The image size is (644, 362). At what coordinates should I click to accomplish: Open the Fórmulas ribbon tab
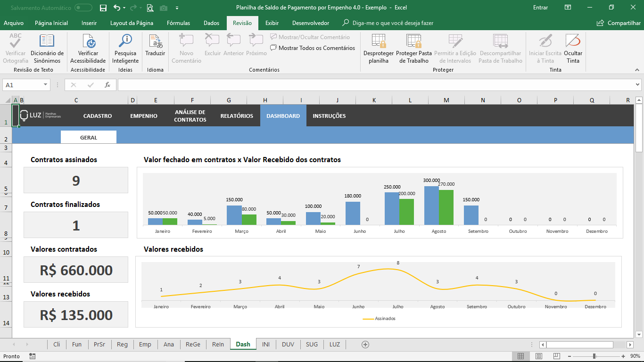(178, 23)
